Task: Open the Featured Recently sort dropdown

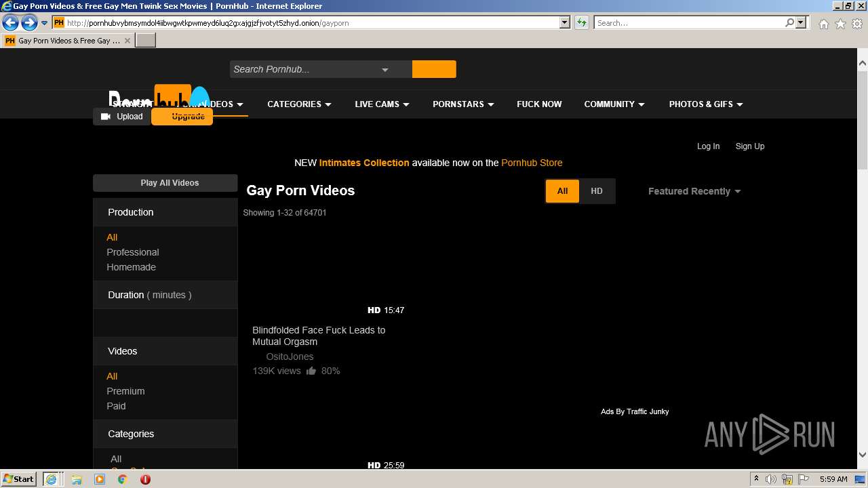Action: click(694, 191)
